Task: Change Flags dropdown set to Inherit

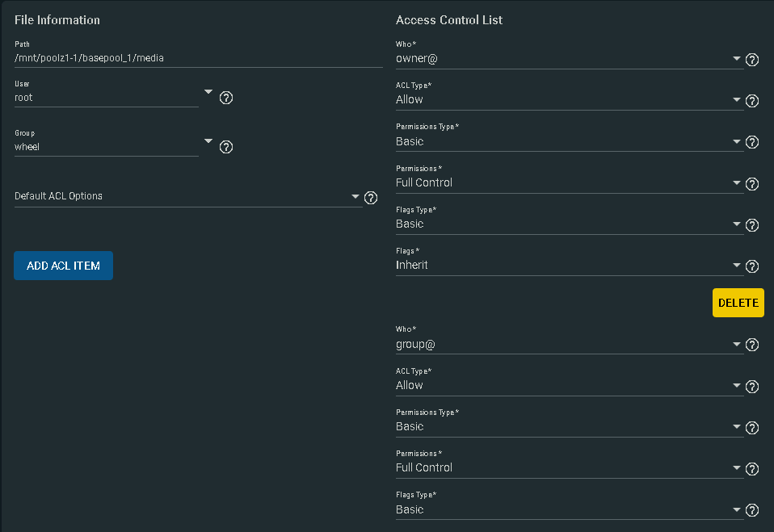Action: 569,266
